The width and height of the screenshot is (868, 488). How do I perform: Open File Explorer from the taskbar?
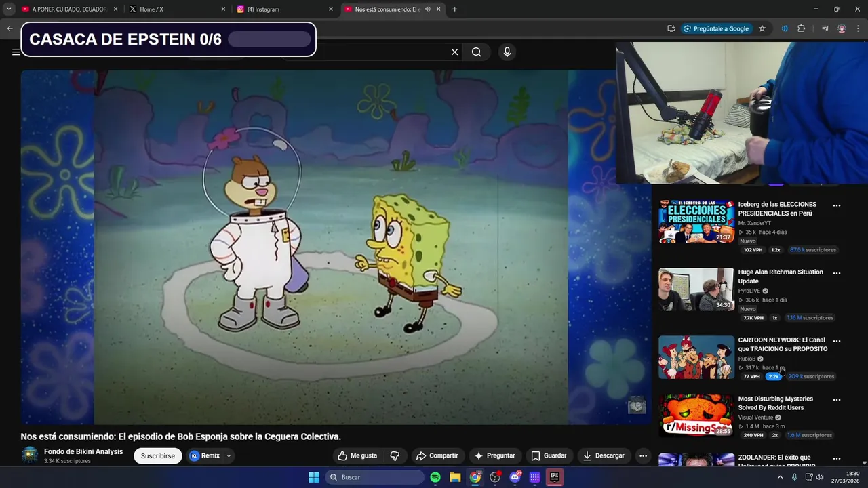(455, 477)
